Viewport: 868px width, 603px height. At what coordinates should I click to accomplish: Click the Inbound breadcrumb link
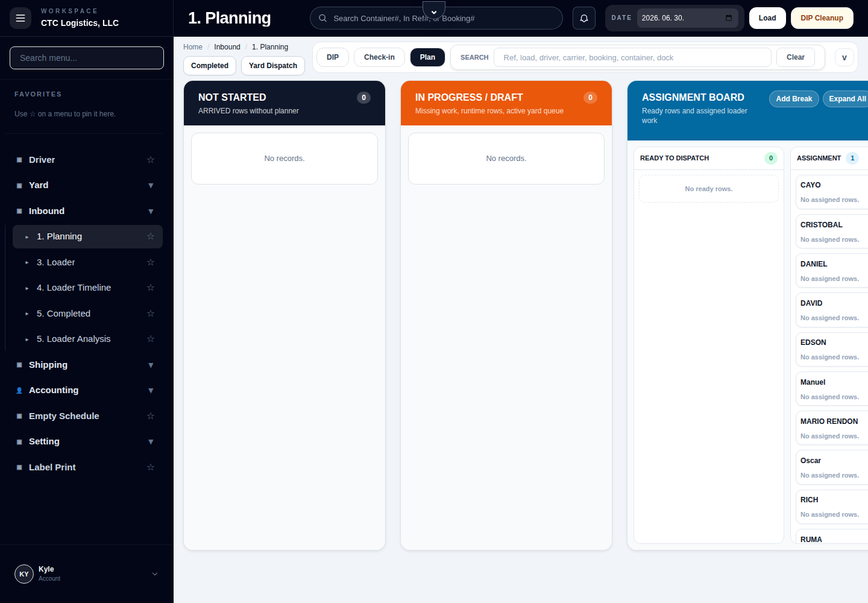click(227, 47)
